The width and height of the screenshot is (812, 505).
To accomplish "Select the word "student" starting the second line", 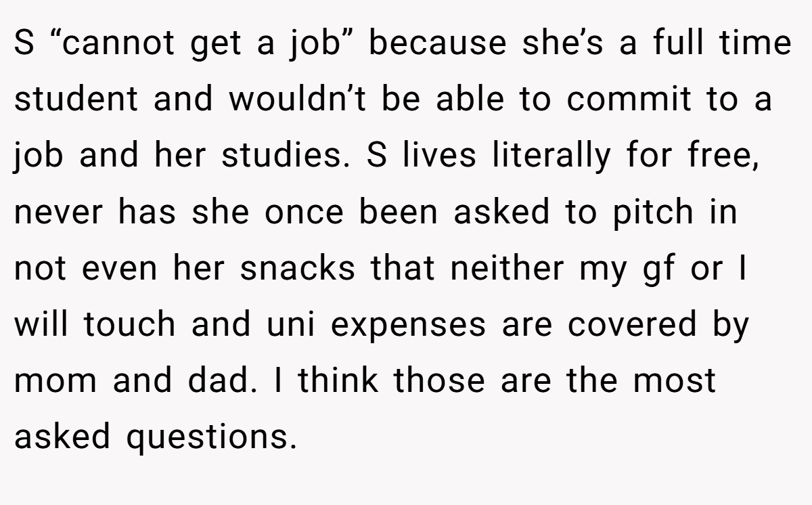I will pyautogui.click(x=74, y=99).
